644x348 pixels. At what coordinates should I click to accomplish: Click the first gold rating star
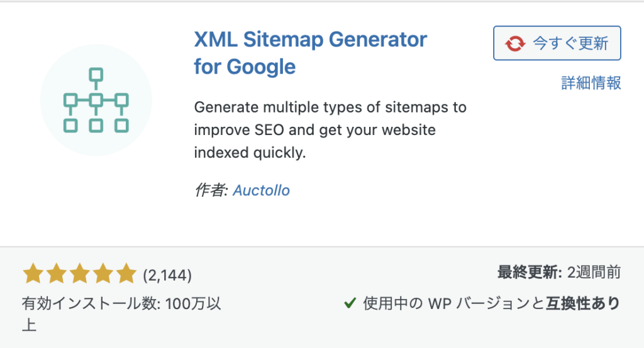pos(33,274)
